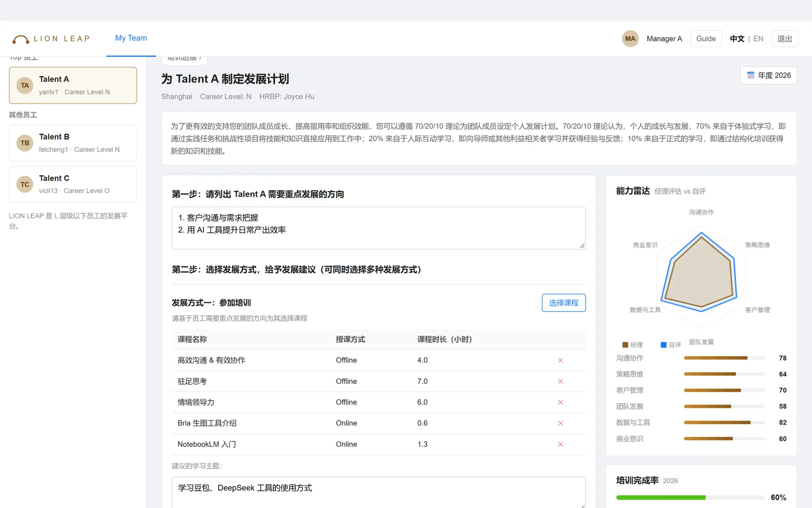Click the 授课方式 column header

pyautogui.click(x=350, y=339)
